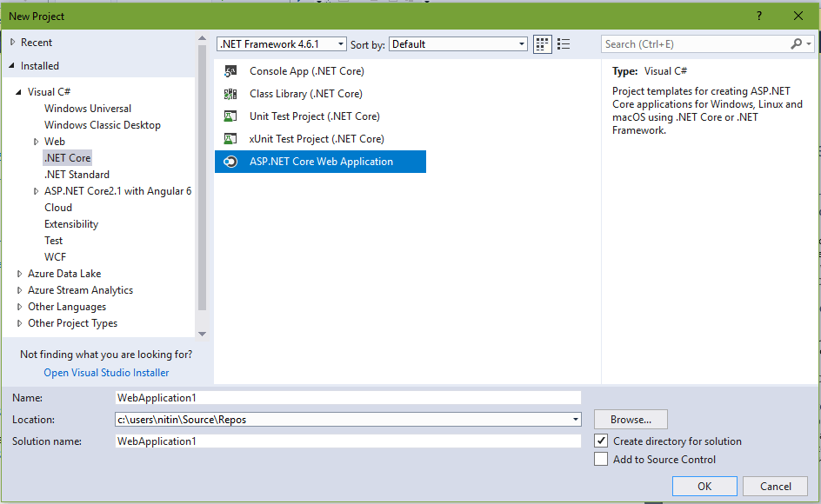Open the dialog help question mark
Screen dimensions: 821x504
pos(759,16)
